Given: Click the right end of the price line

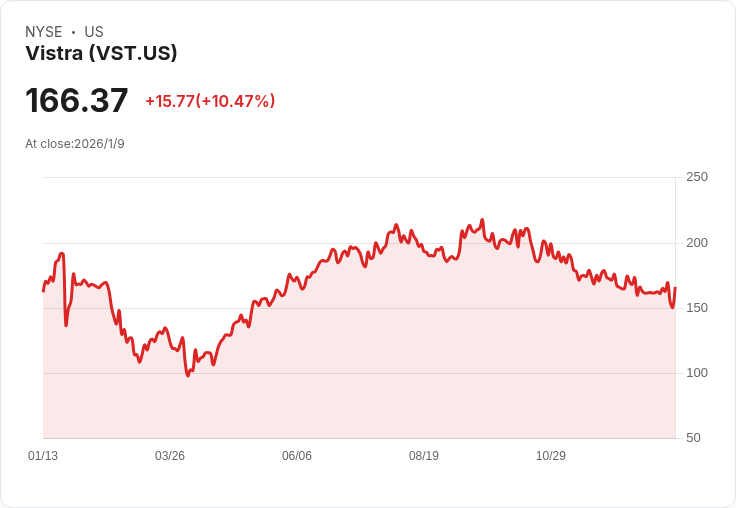Looking at the screenshot, I should (675, 288).
